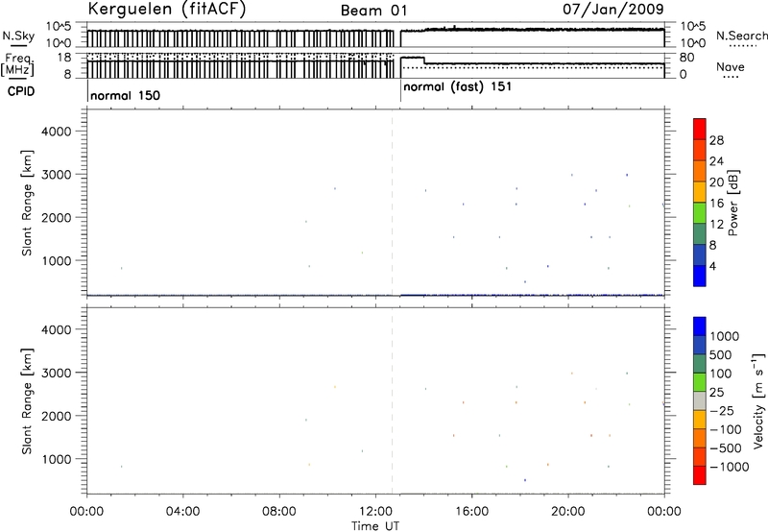Select the 08:00 time tick label
768x532 pixels.
coord(279,512)
